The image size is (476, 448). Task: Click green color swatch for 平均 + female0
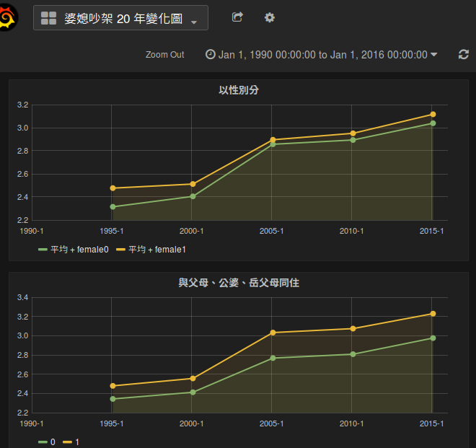click(x=43, y=249)
